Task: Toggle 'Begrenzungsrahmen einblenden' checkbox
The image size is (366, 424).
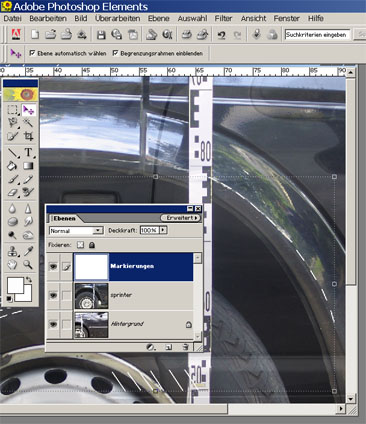Action: [x=115, y=53]
